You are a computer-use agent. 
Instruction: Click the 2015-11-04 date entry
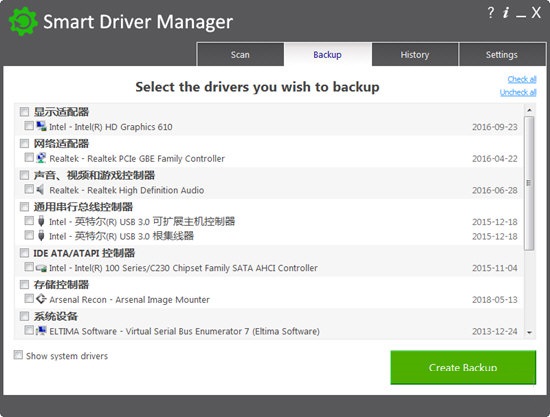(495, 268)
